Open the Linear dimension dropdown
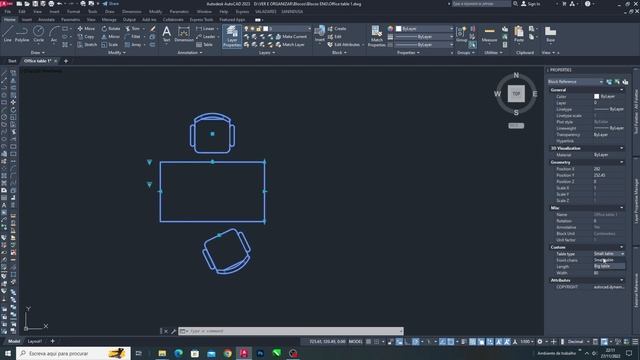 pyautogui.click(x=217, y=29)
